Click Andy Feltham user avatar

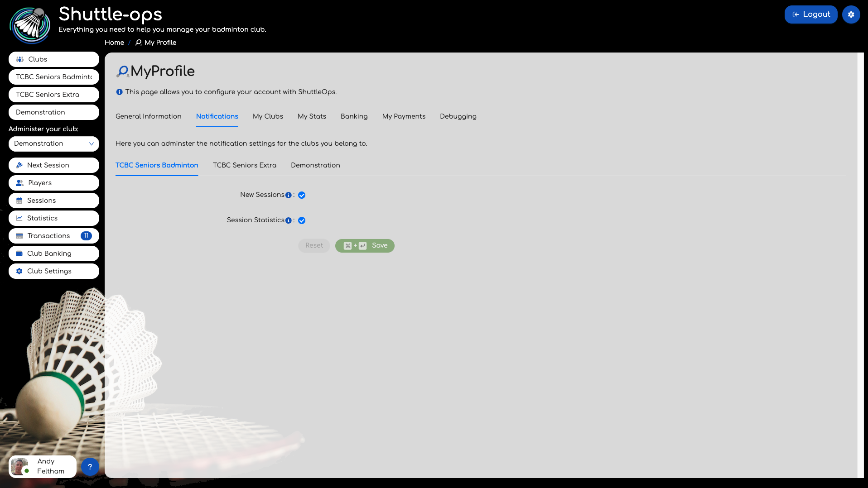point(19,466)
